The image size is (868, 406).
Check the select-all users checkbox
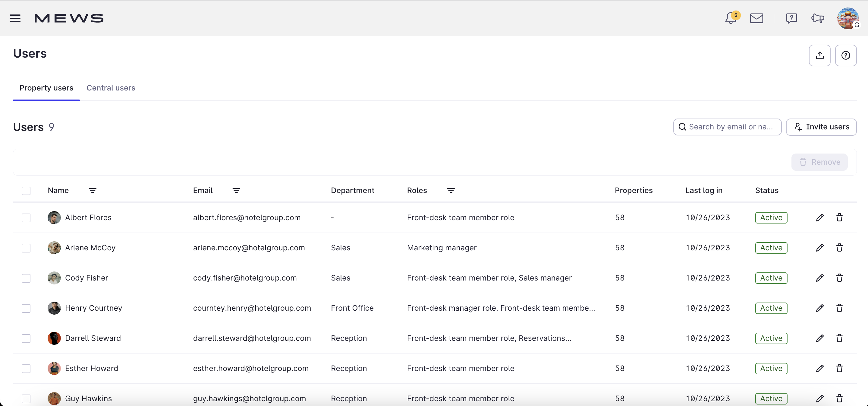[26, 191]
